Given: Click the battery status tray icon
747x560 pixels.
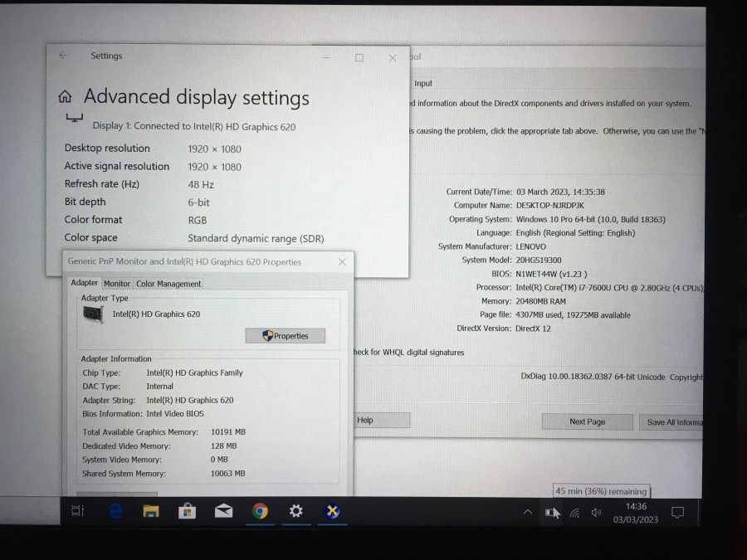Looking at the screenshot, I should [x=552, y=513].
